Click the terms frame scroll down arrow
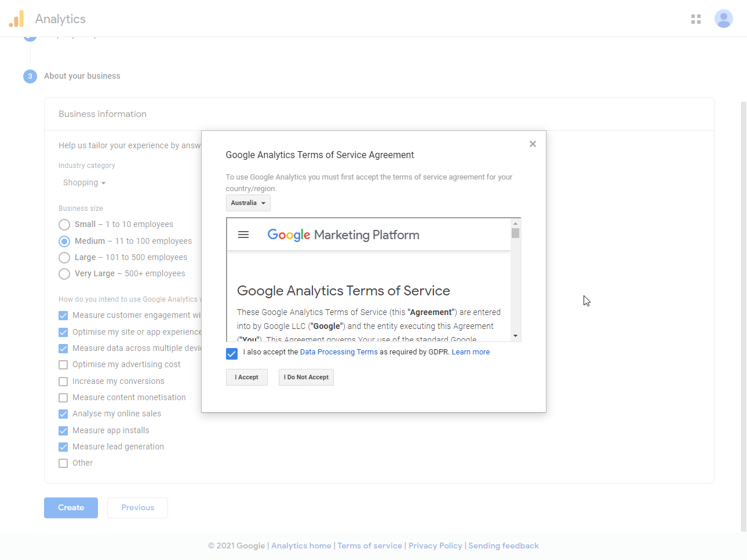Image resolution: width=747 pixels, height=560 pixels. pos(515,336)
